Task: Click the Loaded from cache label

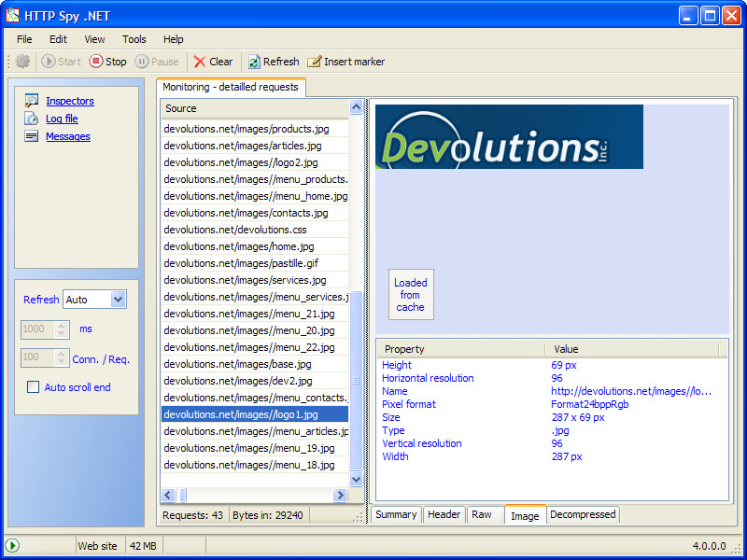Action: (x=411, y=295)
